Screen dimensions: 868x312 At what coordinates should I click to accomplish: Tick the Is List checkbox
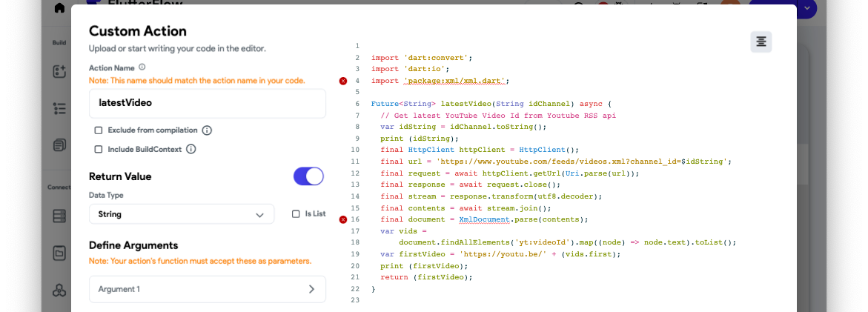tap(296, 214)
